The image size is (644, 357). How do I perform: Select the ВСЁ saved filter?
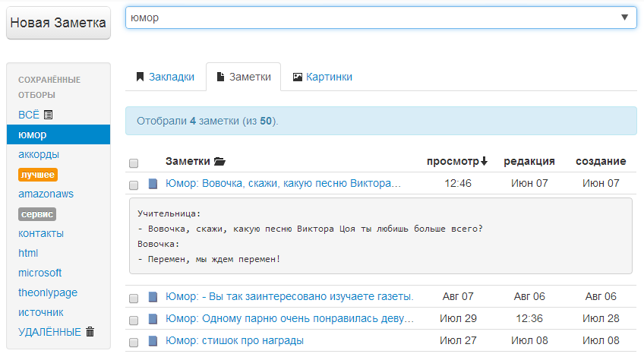[x=29, y=115]
